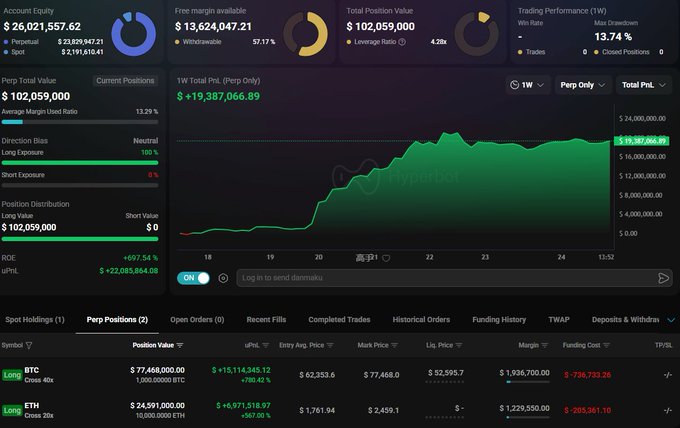Open Completed Trades tab
Viewport: 680px width, 428px height.
[x=339, y=320]
